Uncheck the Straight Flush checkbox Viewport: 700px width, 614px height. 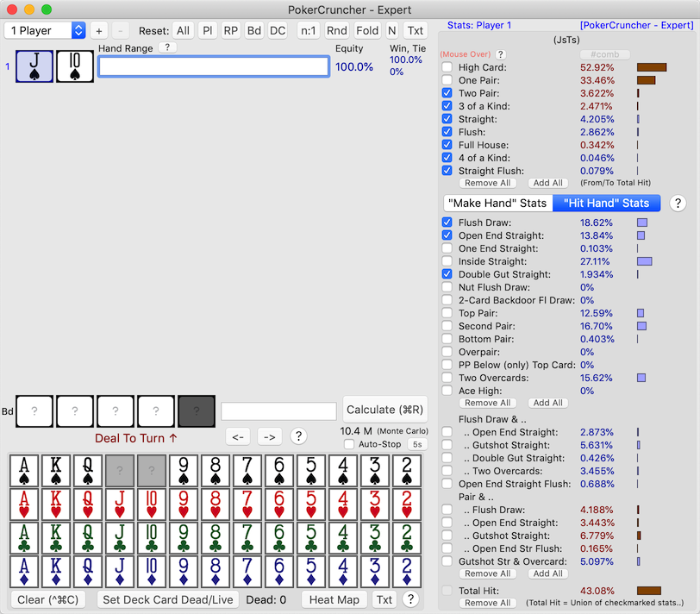point(447,171)
